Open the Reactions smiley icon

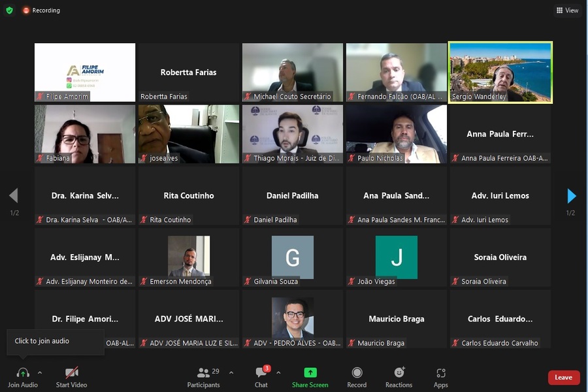click(399, 372)
